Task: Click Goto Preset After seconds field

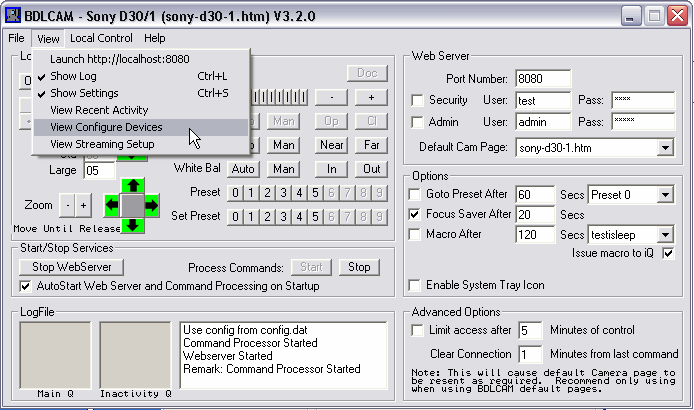Action: [x=535, y=194]
